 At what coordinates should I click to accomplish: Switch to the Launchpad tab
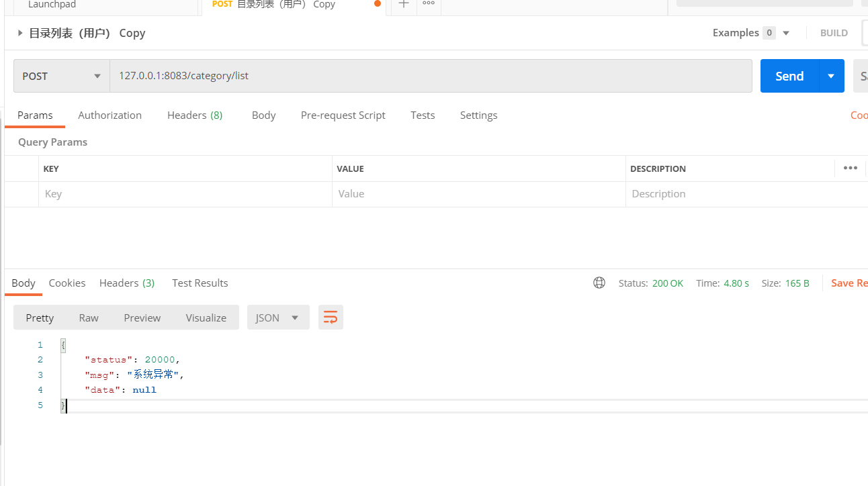52,5
